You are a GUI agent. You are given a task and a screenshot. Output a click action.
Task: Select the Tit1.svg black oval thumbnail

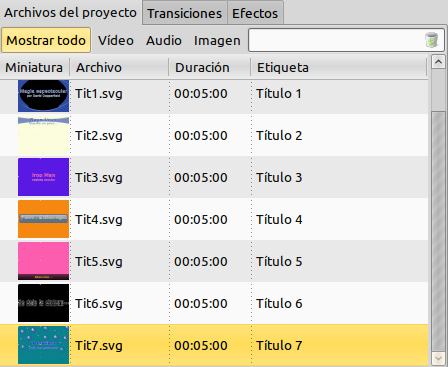coord(43,96)
